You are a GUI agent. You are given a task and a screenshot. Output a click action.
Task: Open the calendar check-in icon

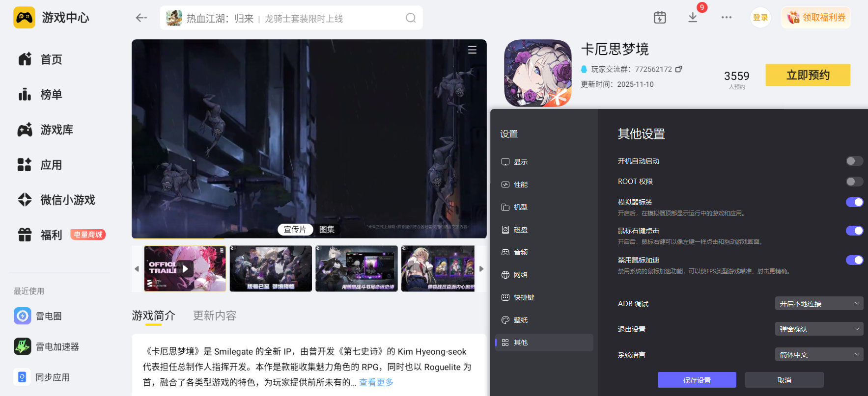point(660,18)
